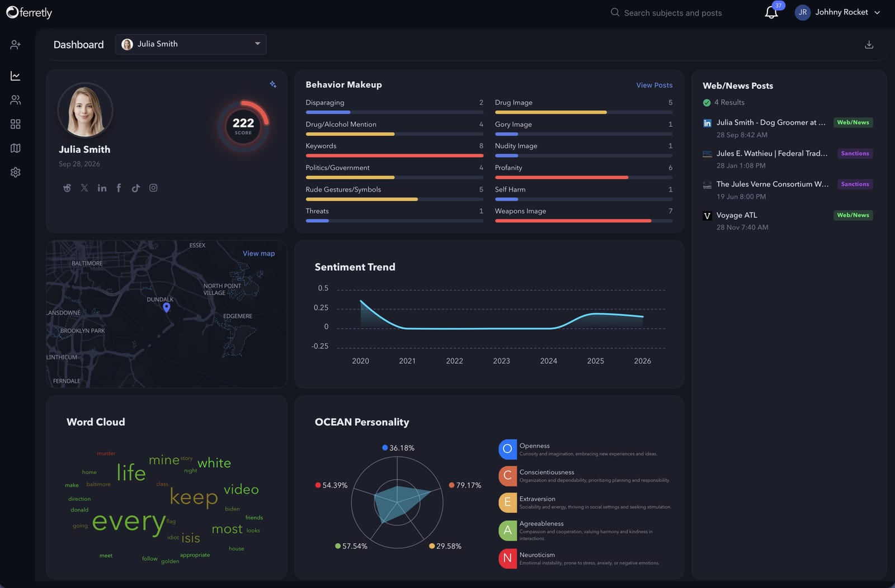This screenshot has height=588, width=895.
Task: Click View map link
Action: [x=258, y=253]
